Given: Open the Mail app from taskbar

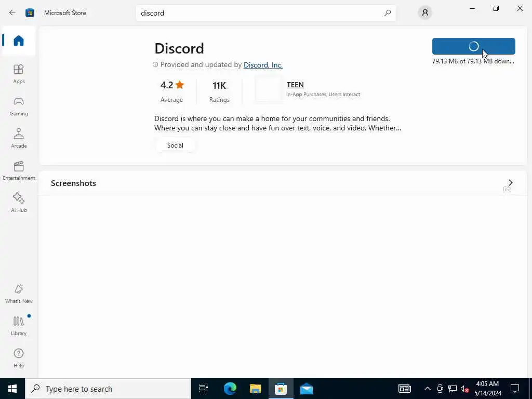Looking at the screenshot, I should tap(307, 389).
